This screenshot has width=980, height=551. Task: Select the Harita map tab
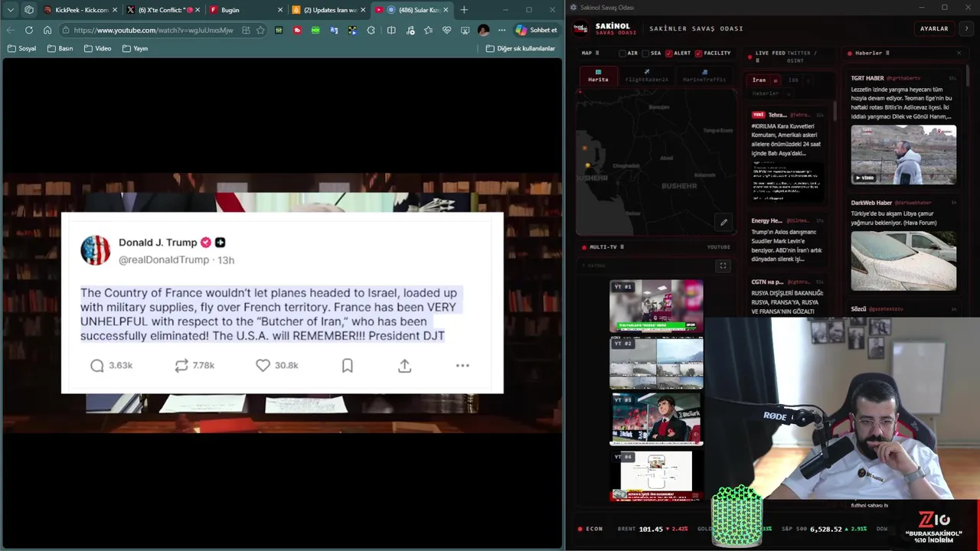coord(598,76)
